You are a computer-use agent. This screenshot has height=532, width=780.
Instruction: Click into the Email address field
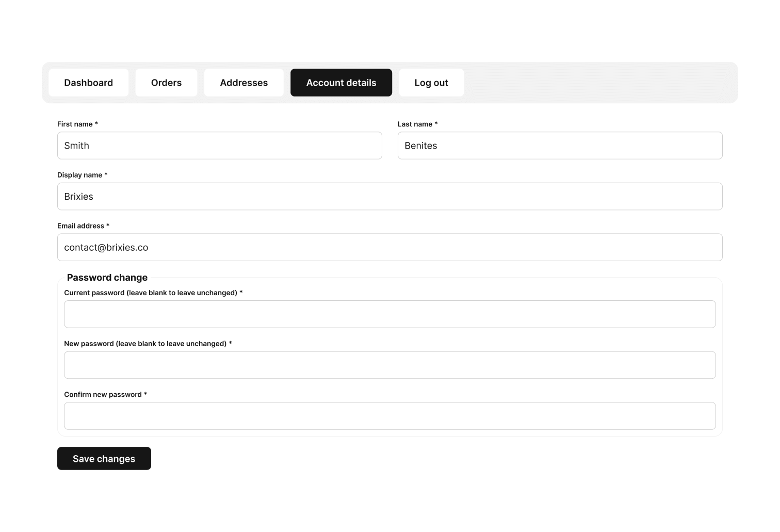pos(390,247)
